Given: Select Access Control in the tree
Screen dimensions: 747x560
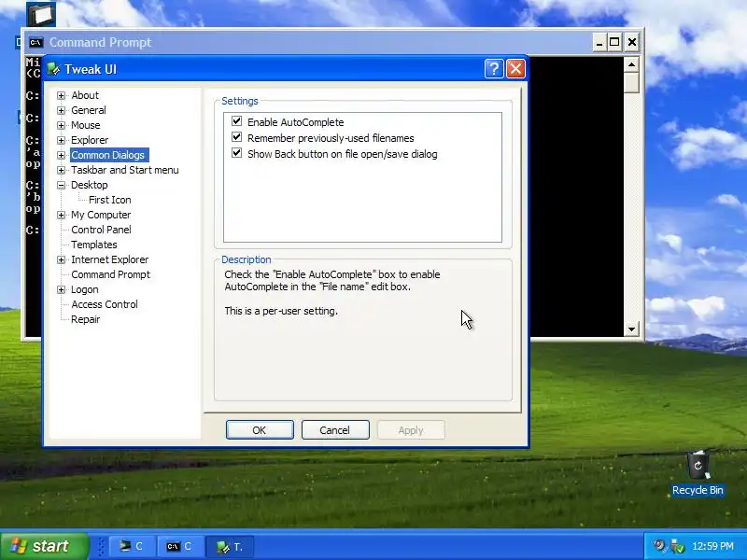Looking at the screenshot, I should [105, 304].
